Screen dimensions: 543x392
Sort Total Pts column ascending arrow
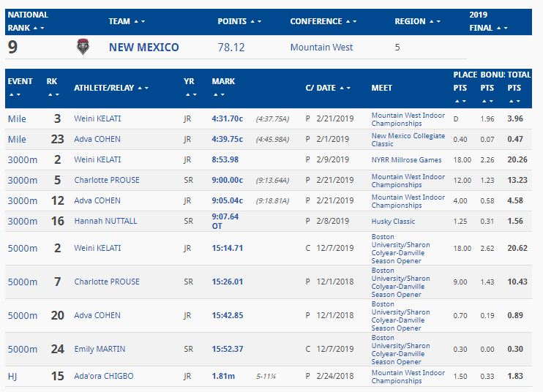click(511, 101)
